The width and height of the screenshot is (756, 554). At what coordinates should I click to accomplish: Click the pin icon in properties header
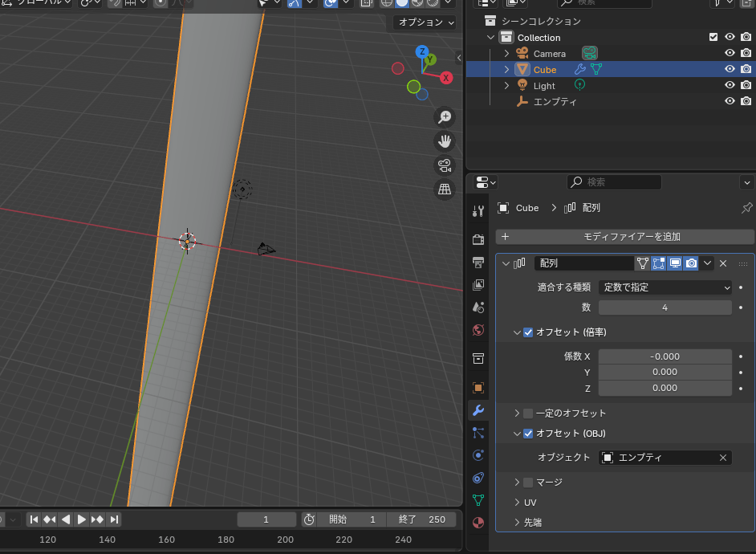tap(746, 208)
